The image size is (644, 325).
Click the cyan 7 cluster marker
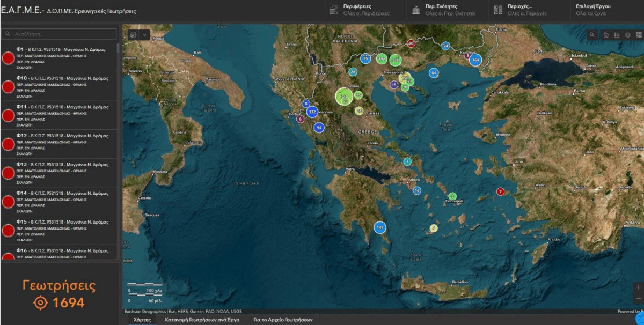[407, 161]
